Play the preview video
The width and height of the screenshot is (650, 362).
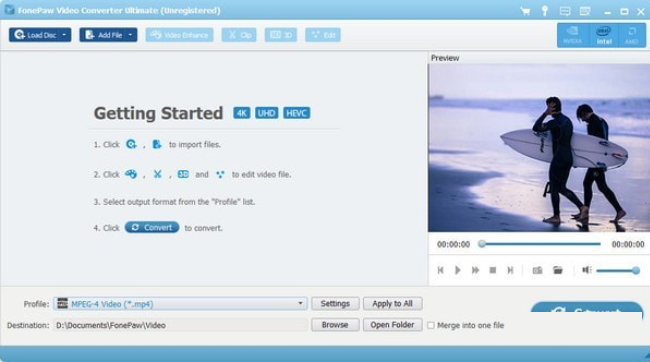[458, 270]
